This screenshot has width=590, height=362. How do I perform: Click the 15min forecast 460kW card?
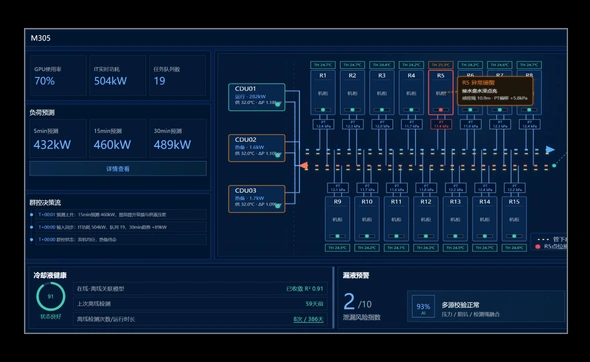118,138
